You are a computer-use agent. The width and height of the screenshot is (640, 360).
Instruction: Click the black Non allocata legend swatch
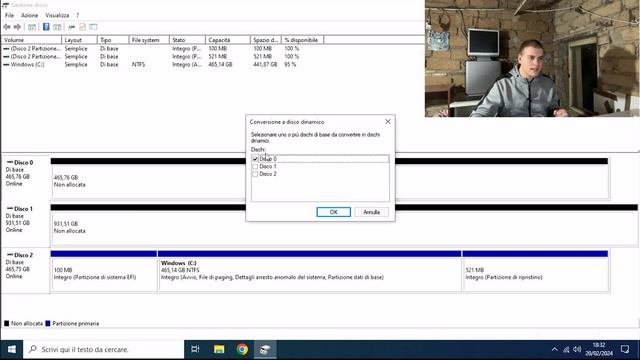[x=7, y=323]
